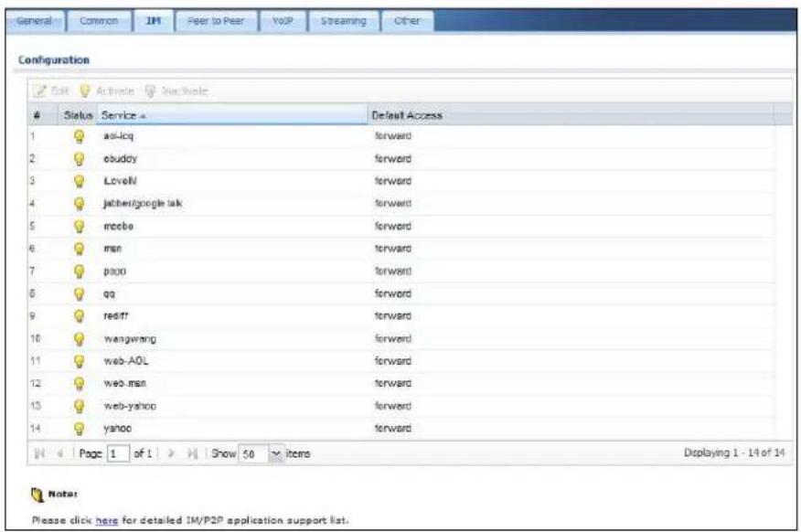Image resolution: width=801 pixels, height=532 pixels.
Task: Select the yahoo service name
Action: pyautogui.click(x=117, y=429)
